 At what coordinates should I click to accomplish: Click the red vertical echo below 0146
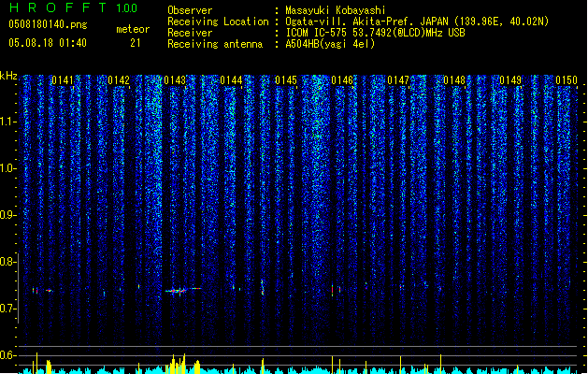tap(333, 291)
